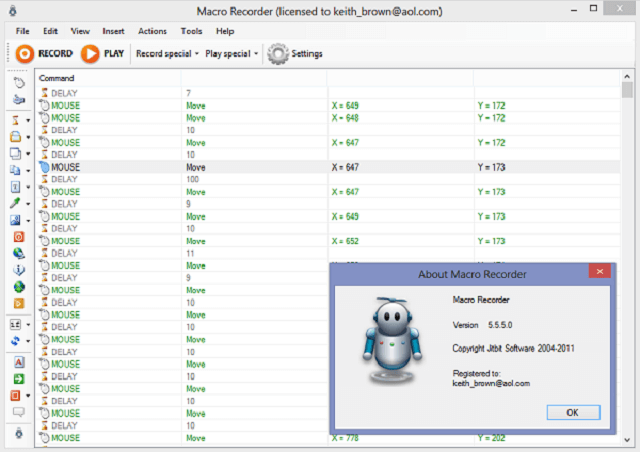Select the pixel color eyedropper icon
Viewport: 640px width, 452px height.
coord(15,203)
